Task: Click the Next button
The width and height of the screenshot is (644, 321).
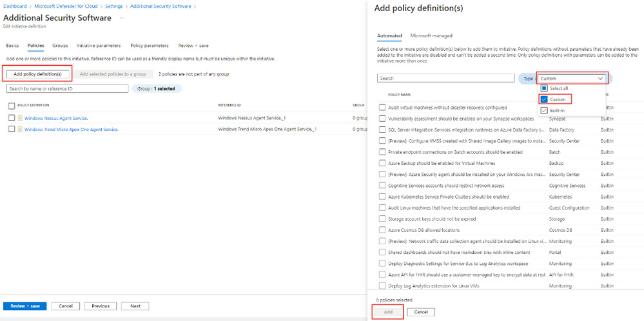Action: point(135,306)
